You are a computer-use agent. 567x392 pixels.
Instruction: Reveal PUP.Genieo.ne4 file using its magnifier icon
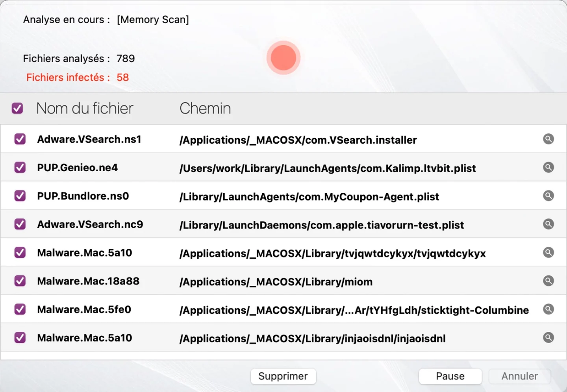coord(548,167)
